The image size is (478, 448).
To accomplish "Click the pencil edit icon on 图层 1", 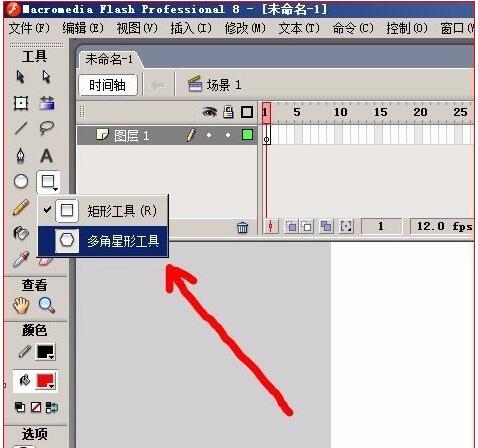I will (x=190, y=135).
